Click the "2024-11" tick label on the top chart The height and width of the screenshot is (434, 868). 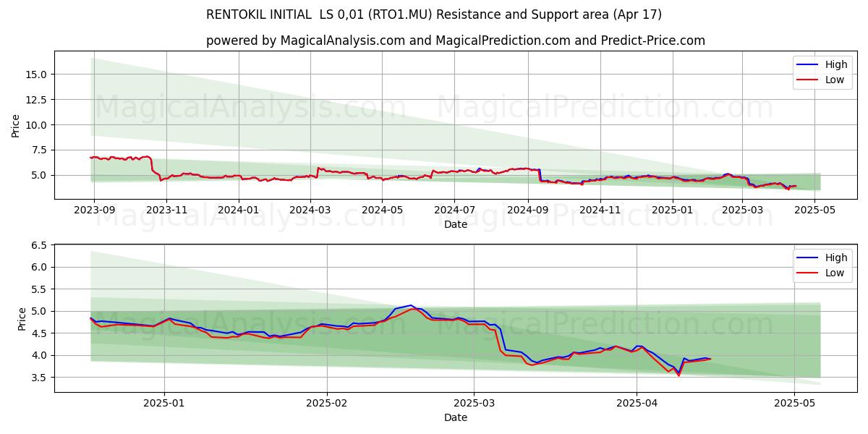point(600,210)
